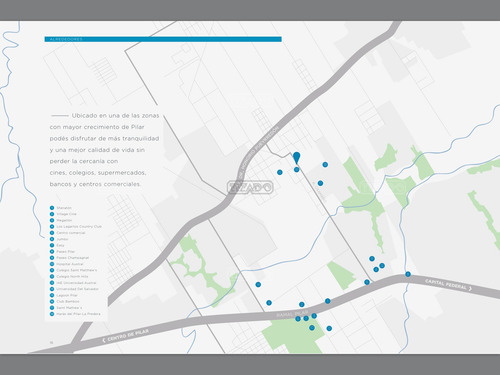Click the Village Cine legend bullet

[52, 214]
